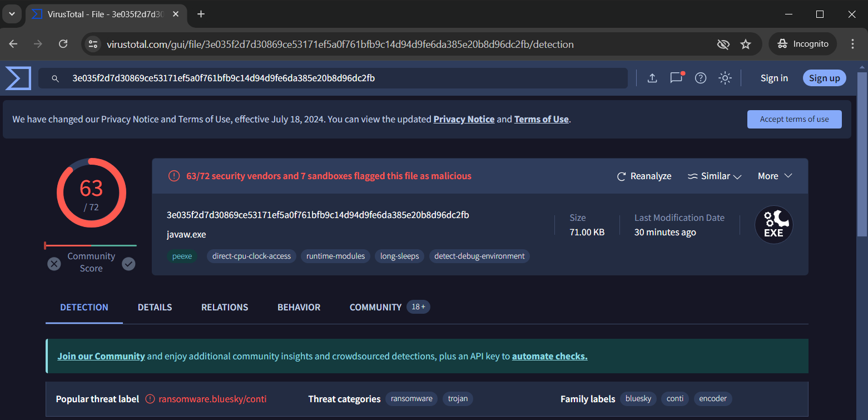The height and width of the screenshot is (420, 868).
Task: Expand the More dropdown
Action: coord(775,176)
